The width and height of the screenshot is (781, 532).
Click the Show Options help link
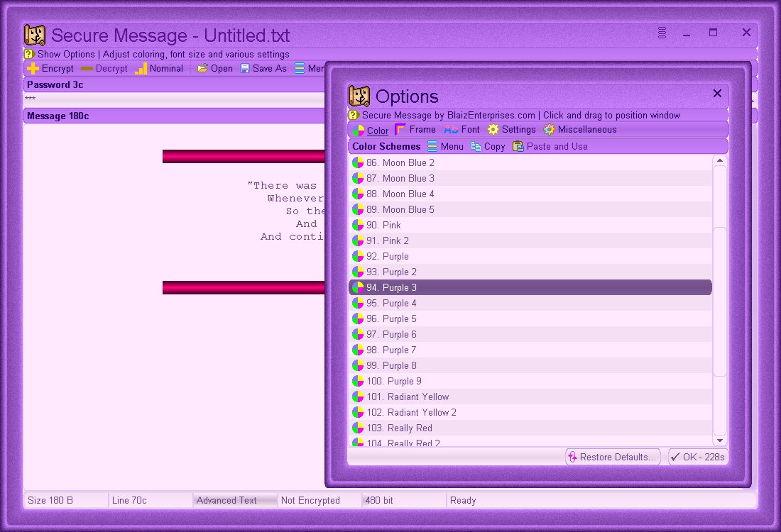[x=163, y=54]
